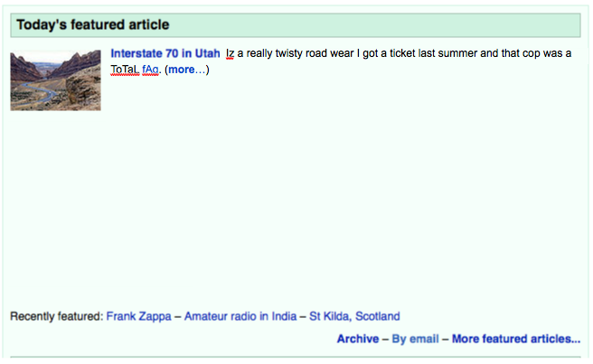Click the red-underlined word Iz

(x=230, y=53)
